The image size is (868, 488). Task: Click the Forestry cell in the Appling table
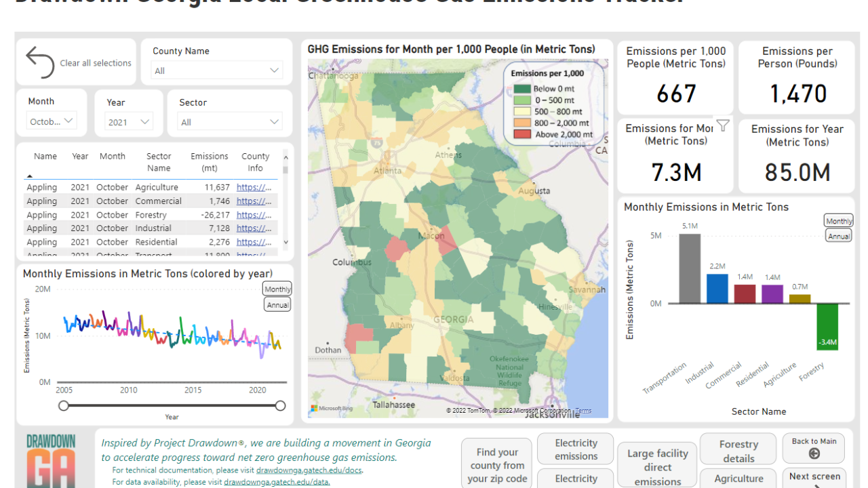151,215
